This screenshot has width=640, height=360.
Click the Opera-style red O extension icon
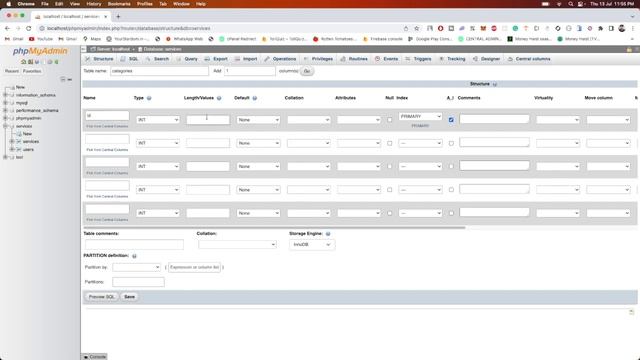440,28
